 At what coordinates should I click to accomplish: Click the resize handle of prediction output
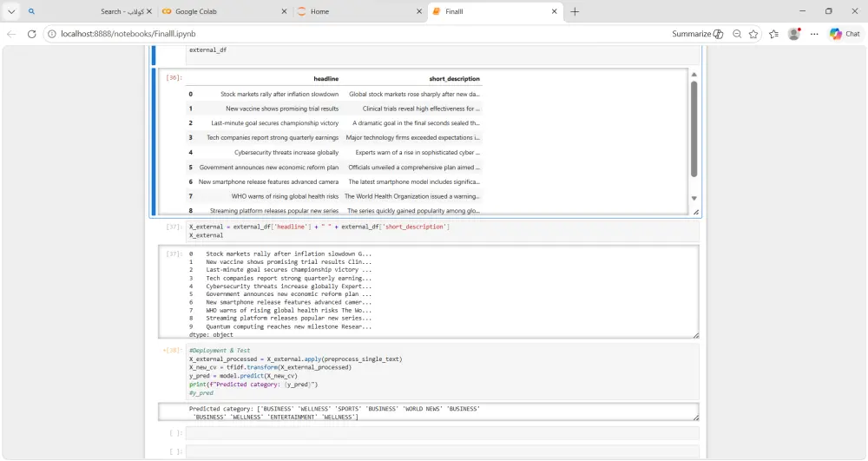point(696,418)
